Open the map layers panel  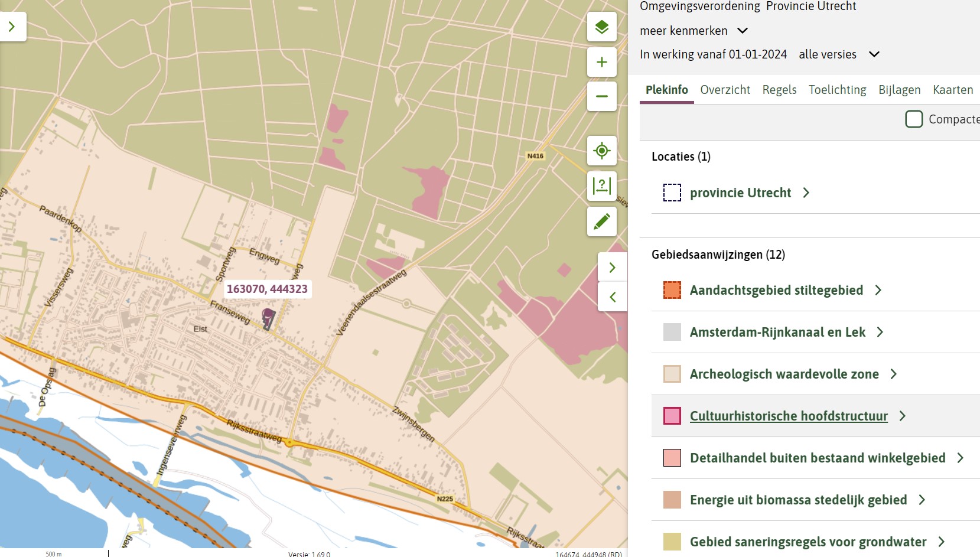[601, 27]
